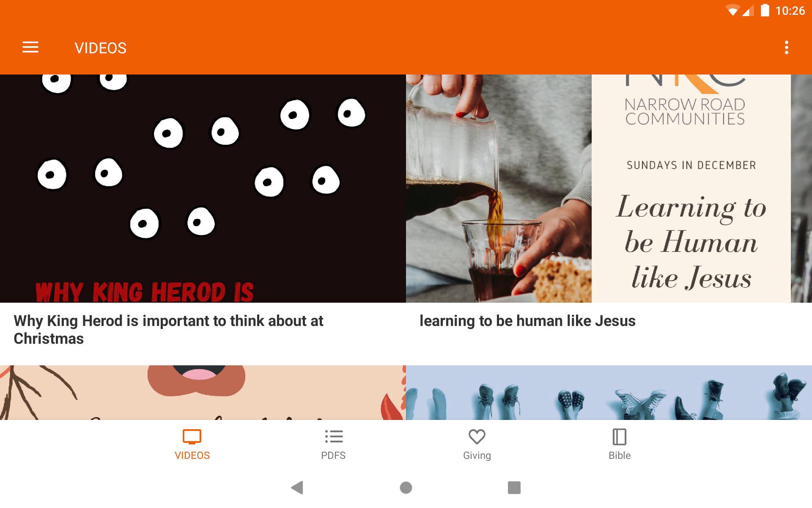
Task: Tap the Android back arrow
Action: (297, 488)
